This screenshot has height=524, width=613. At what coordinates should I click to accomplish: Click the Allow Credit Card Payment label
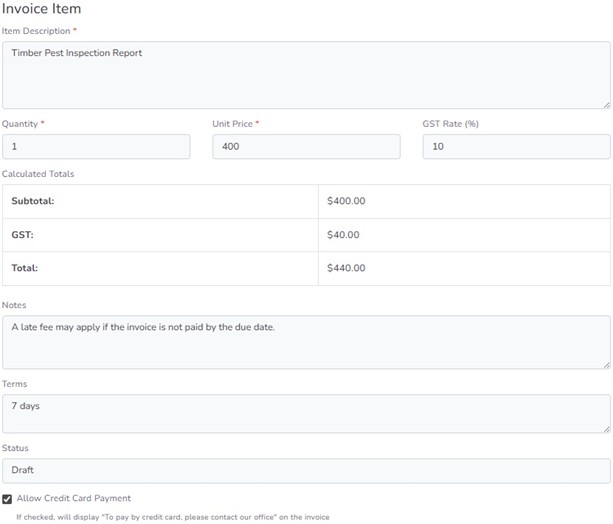[x=73, y=498]
